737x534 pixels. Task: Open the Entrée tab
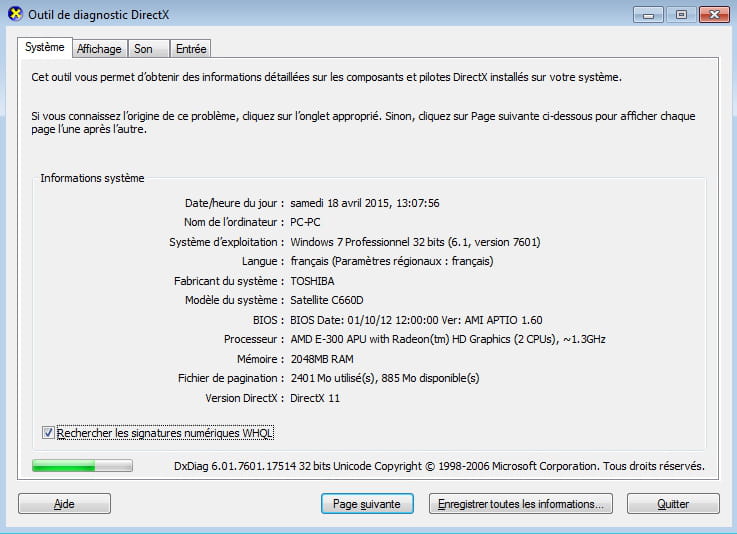pos(190,49)
